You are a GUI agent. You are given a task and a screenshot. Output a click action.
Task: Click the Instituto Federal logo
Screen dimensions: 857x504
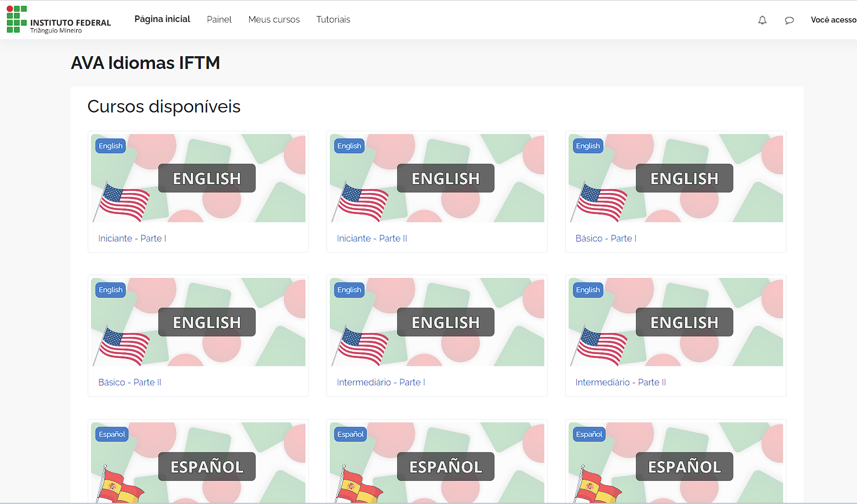pos(58,20)
